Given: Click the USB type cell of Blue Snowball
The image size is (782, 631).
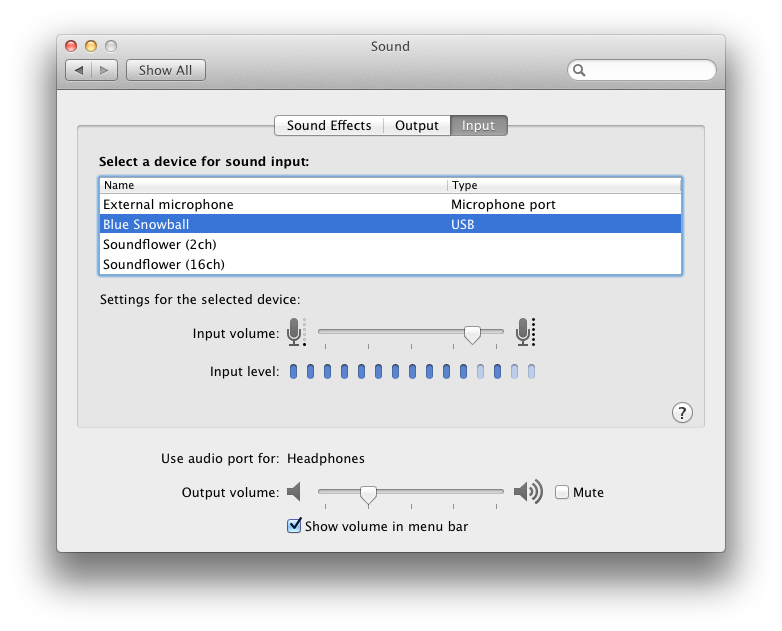Looking at the screenshot, I should tap(462, 224).
